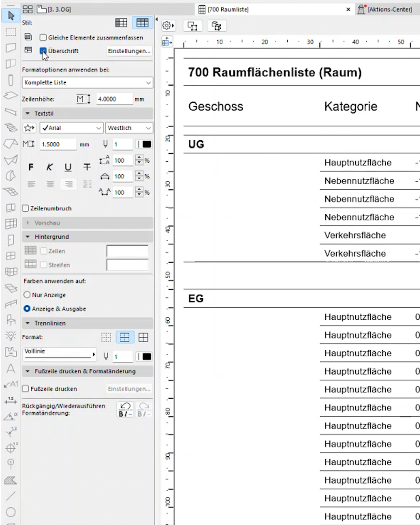Select the Wall tool in toolbox
Viewport: 420px width, 525px height.
[11, 48]
